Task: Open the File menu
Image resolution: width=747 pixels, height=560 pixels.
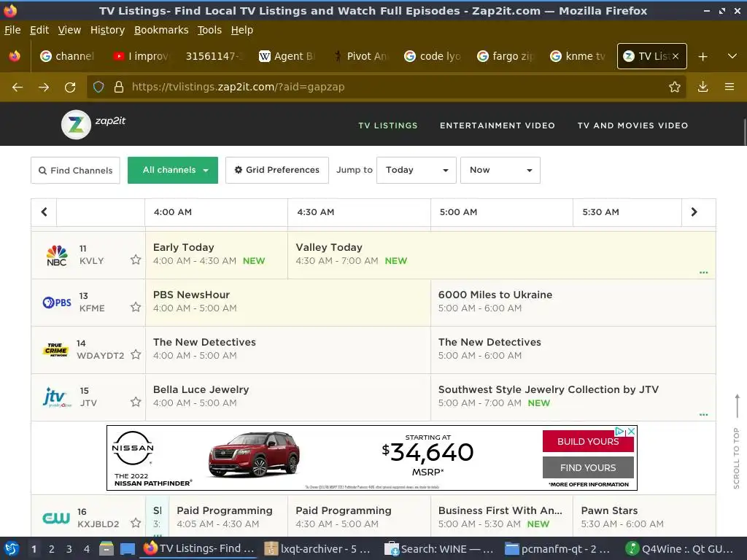Action: [x=12, y=30]
